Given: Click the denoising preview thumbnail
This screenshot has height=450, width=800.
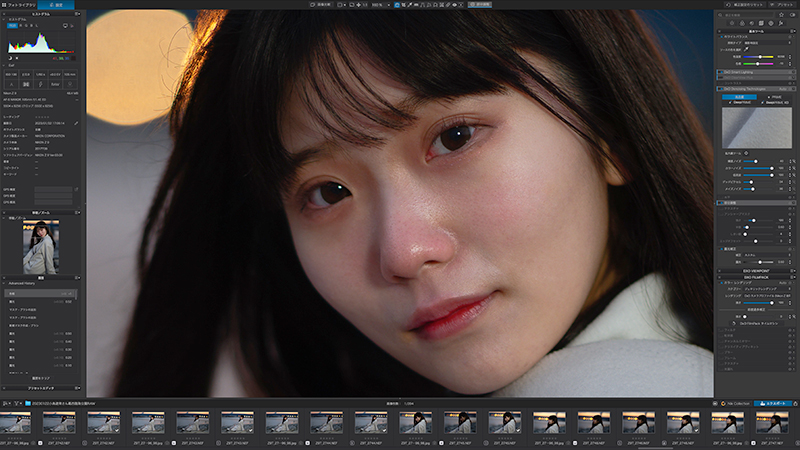Looking at the screenshot, I should click(757, 128).
